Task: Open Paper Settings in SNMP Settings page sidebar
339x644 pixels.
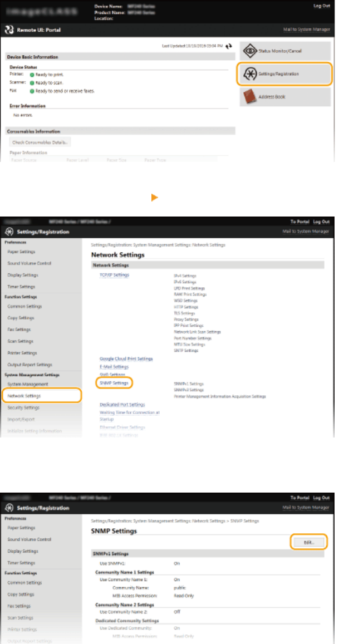Action: (21, 528)
